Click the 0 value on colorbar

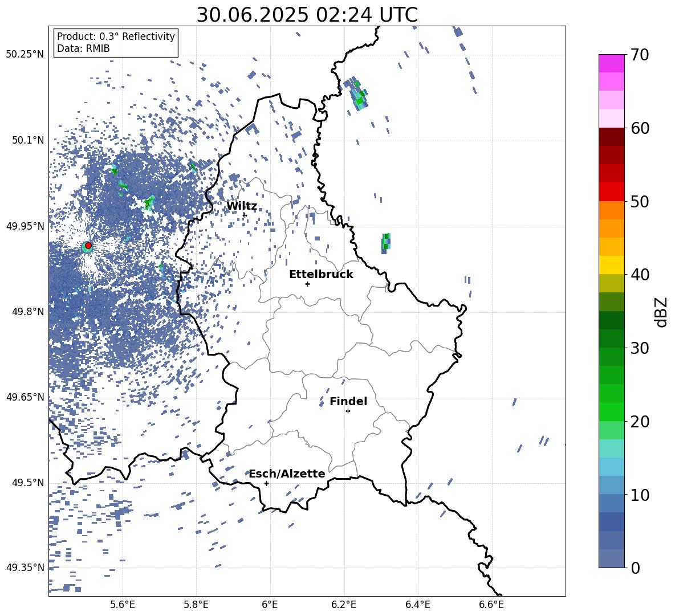[635, 568]
